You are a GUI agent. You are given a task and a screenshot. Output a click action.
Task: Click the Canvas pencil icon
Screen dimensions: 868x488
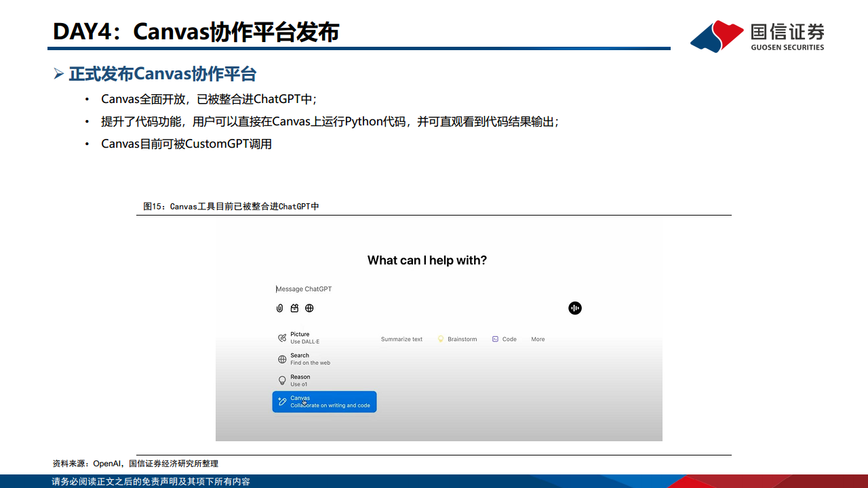pos(282,402)
